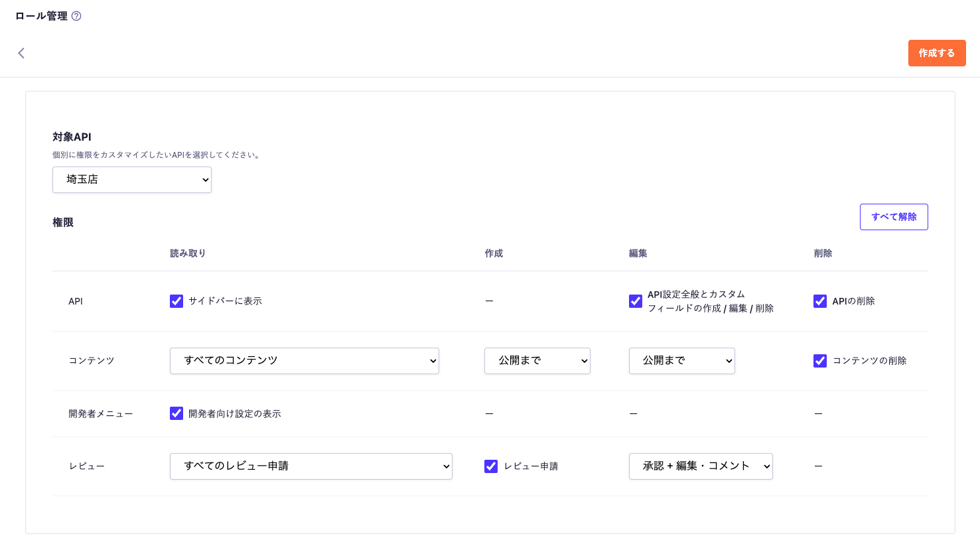The width and height of the screenshot is (980, 546).
Task: Click the help icon beside ロール管理
Action: coord(76,16)
